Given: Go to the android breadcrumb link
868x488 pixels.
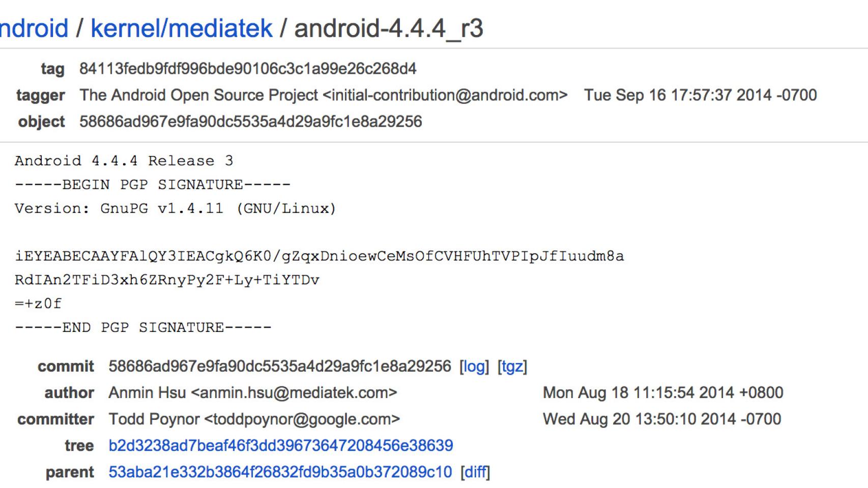Looking at the screenshot, I should tap(34, 28).
